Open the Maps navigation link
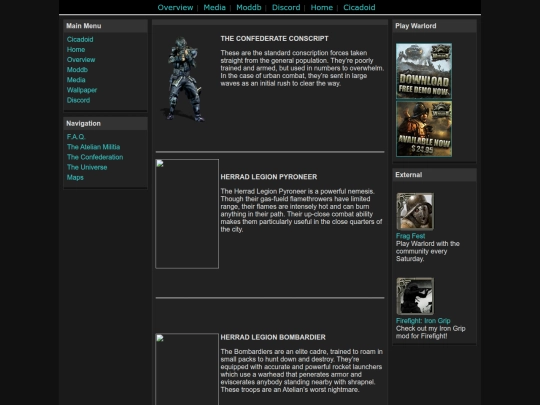 pos(75,177)
